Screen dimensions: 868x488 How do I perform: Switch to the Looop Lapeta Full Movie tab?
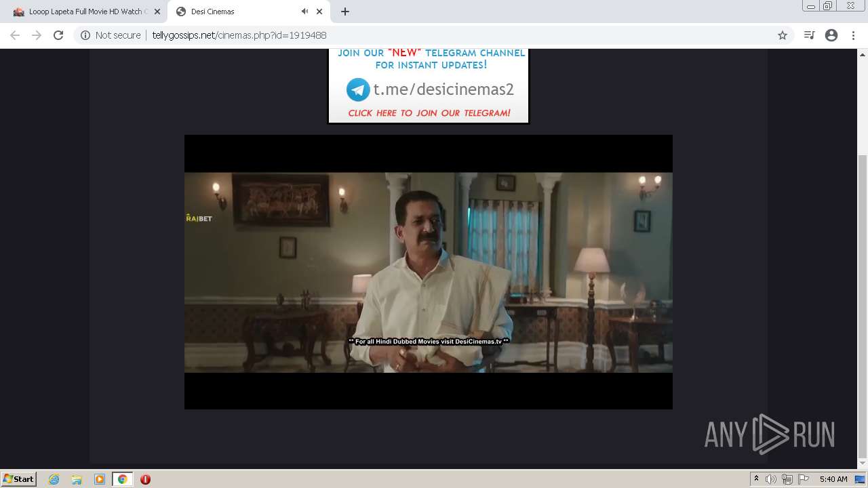(x=86, y=12)
